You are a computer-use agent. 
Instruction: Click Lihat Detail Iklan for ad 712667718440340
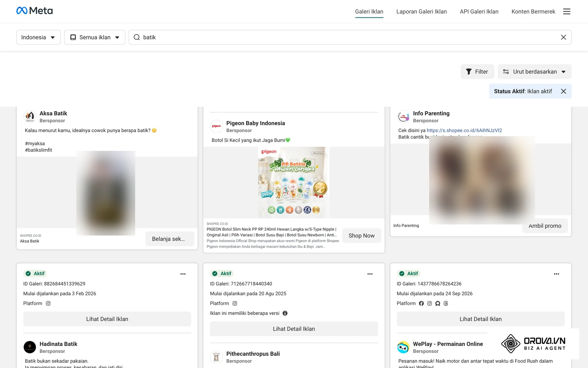click(294, 329)
